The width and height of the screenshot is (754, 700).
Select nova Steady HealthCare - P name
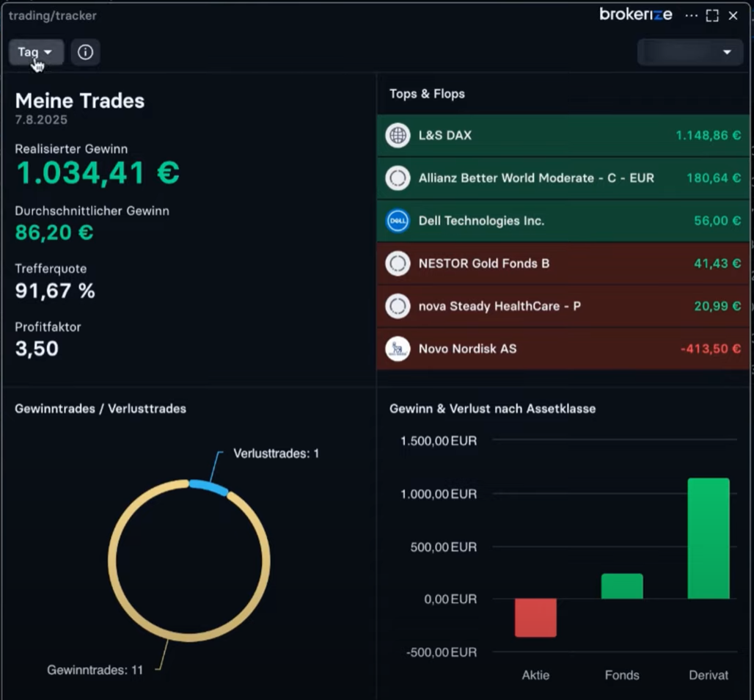[499, 306]
